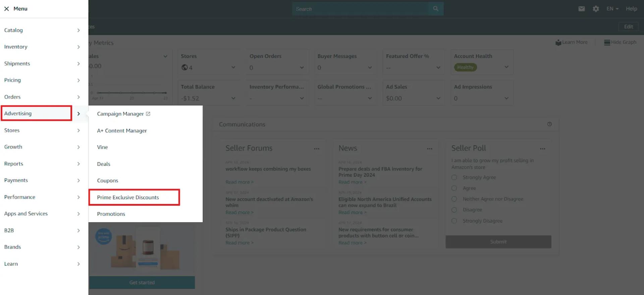Choose Promotions in the Advertising submenu
644x295 pixels.
coord(111,214)
